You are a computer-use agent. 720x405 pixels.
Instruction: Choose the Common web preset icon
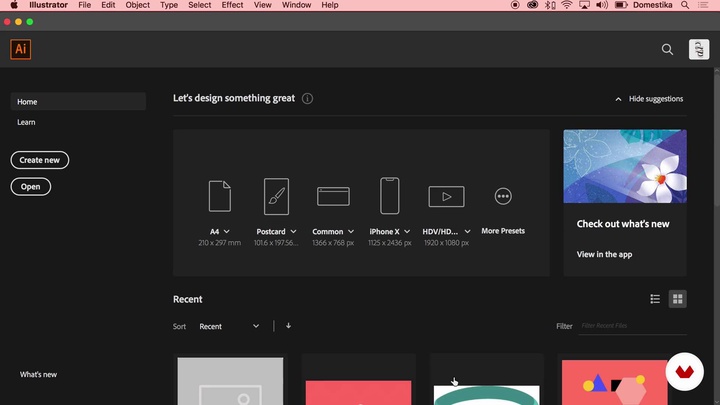tap(333, 196)
